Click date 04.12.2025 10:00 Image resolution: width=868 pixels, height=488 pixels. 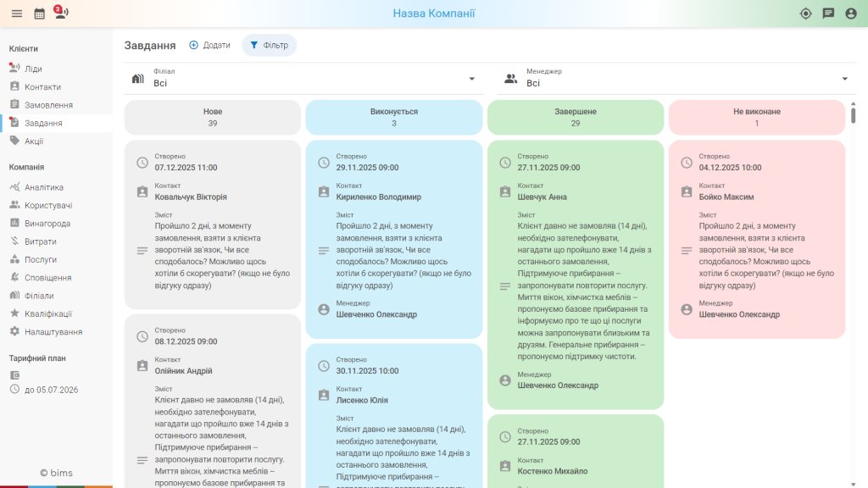pyautogui.click(x=730, y=167)
